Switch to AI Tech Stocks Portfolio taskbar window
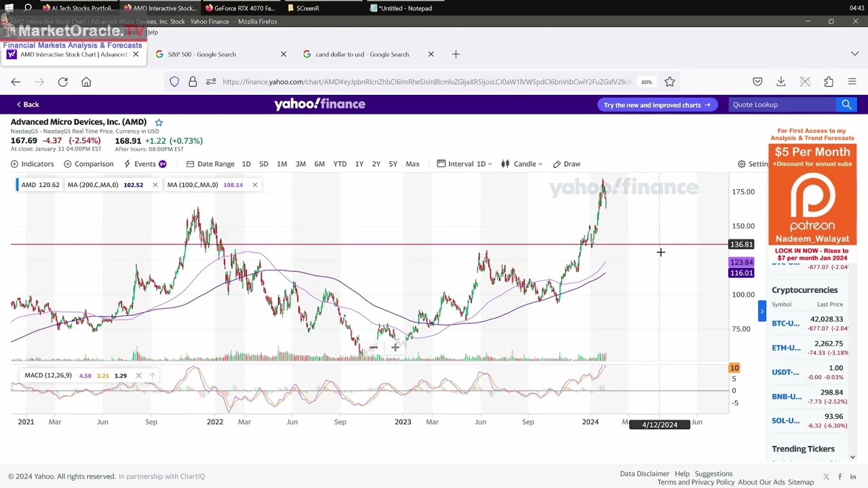868x488 pixels. pos(79,8)
